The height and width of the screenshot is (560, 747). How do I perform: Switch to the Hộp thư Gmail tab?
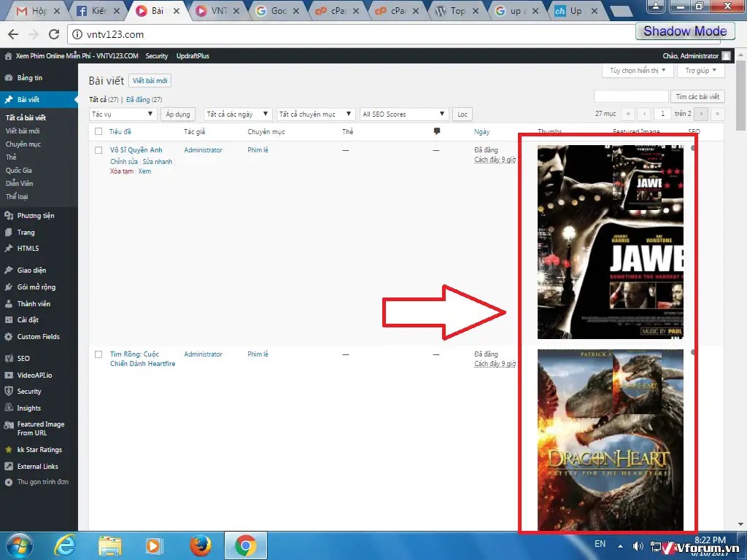(38, 10)
